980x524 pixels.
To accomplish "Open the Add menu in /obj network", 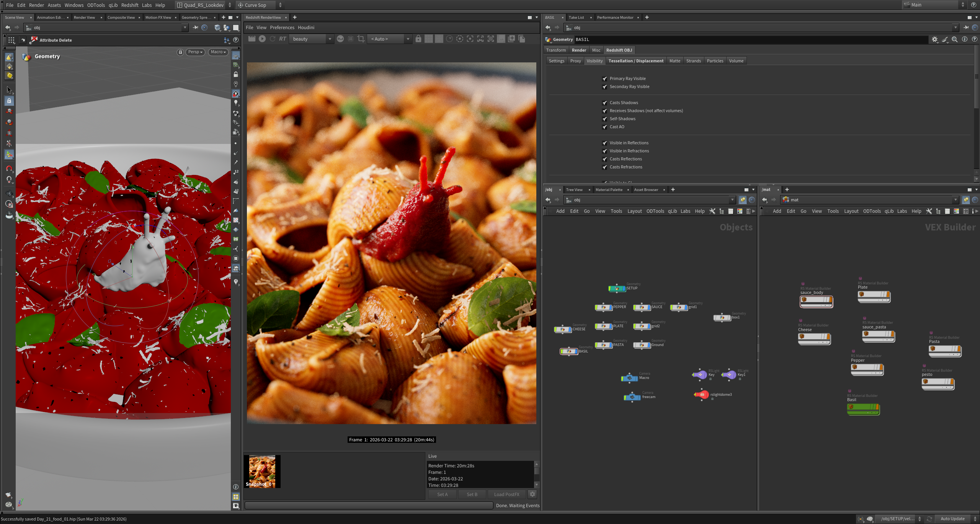I will click(560, 211).
